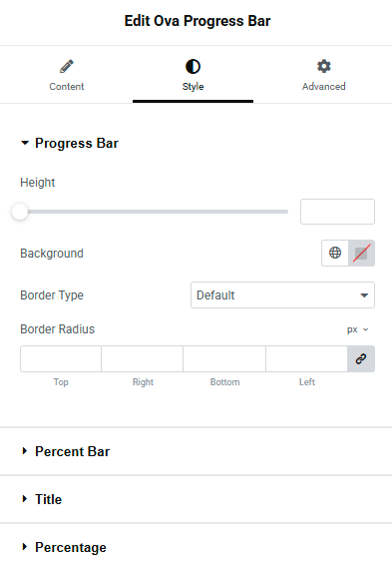Click the gear Advanced icon

323,66
